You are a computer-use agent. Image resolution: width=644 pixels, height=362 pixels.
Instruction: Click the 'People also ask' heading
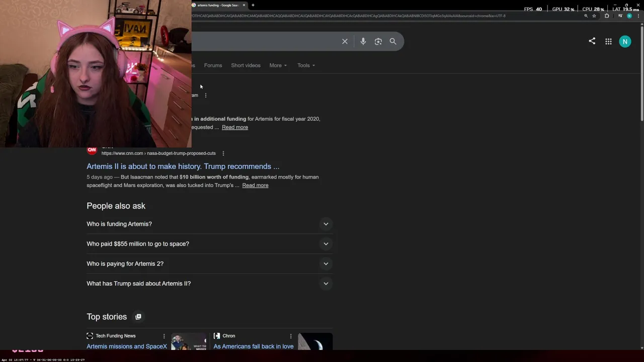116,206
